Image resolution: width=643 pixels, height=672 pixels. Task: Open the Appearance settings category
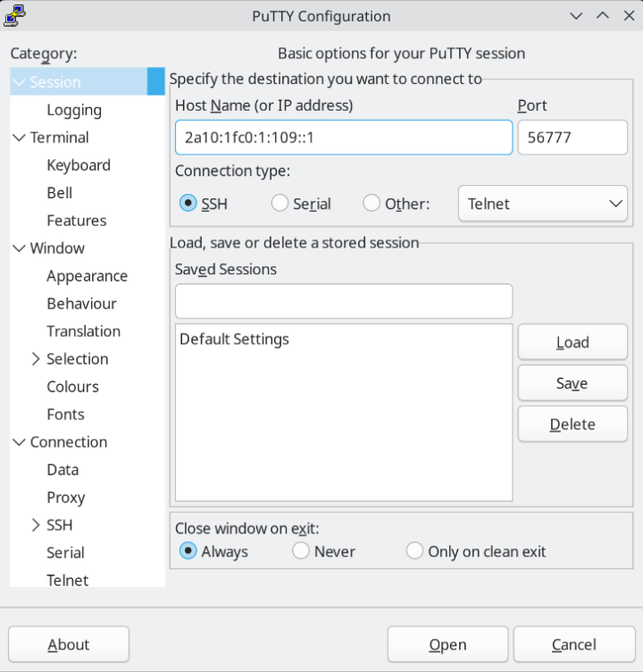coord(88,276)
